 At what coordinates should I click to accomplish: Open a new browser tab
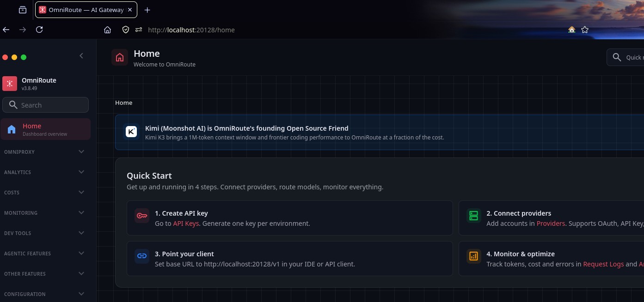click(147, 10)
